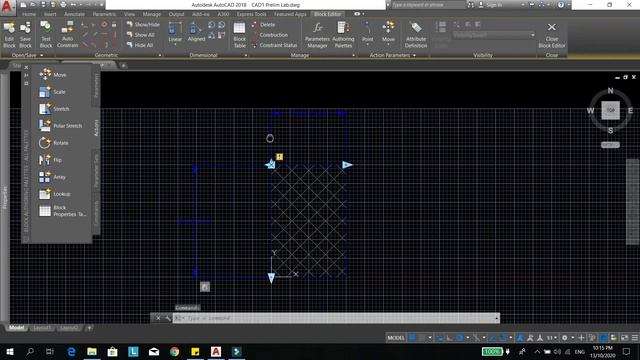The image size is (640, 360).
Task: Click the Attribute Definition icon
Action: click(x=416, y=34)
